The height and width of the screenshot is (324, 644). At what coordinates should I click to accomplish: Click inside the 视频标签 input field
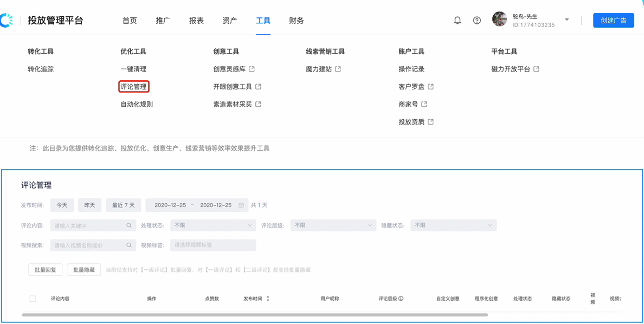pos(213,245)
